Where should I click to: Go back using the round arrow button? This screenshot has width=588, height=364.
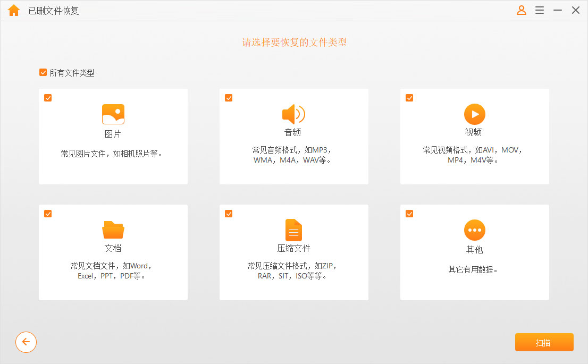(x=26, y=342)
